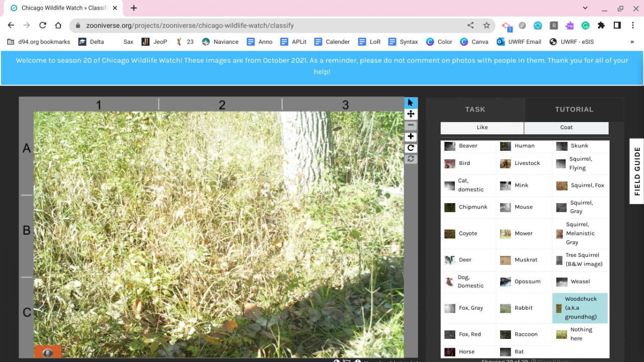Open the UWRF Email bookmark
This screenshot has height=362, width=644.
pyautogui.click(x=519, y=42)
